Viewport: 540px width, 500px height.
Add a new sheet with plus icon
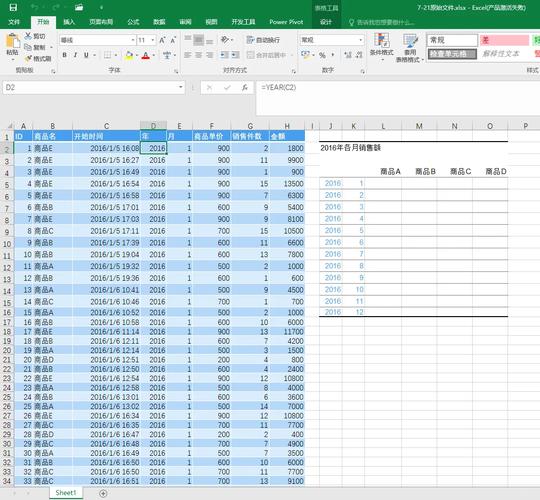click(103, 493)
